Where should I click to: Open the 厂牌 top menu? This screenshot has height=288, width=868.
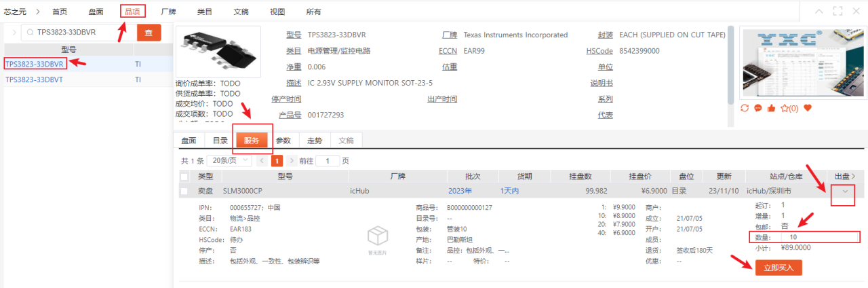(x=169, y=12)
